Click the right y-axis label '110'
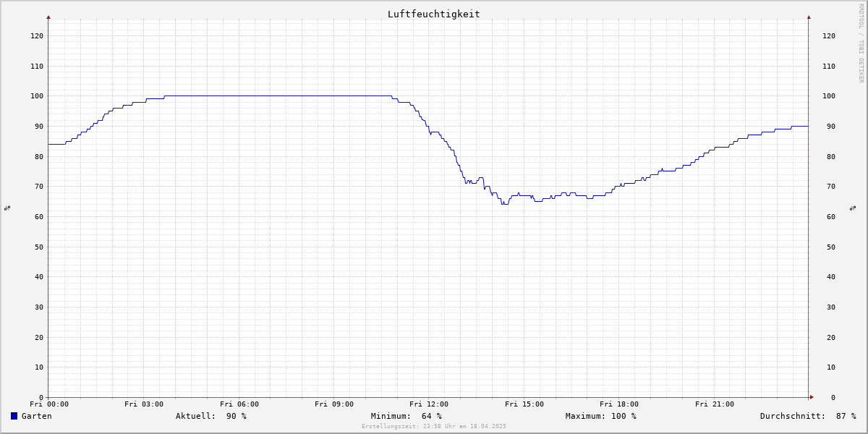Image resolution: width=868 pixels, height=434 pixels. tap(829, 67)
